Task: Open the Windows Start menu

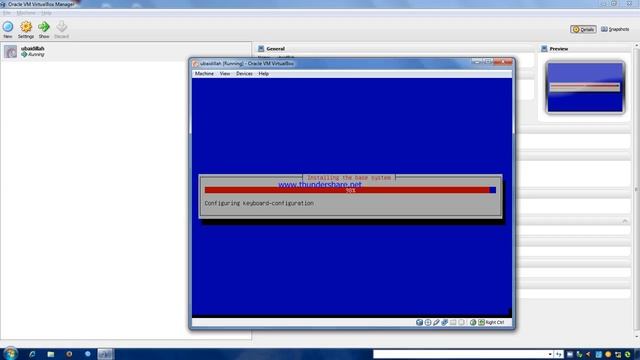Action: [10, 354]
